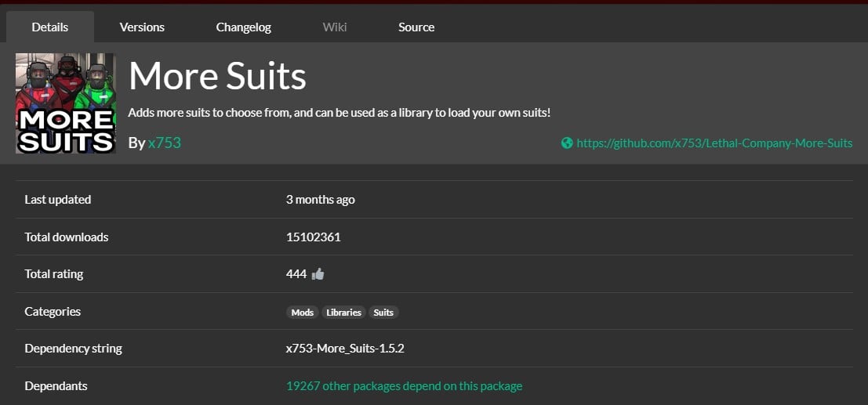Screen dimensions: 868x405
Task: Select the Libraries category badge
Action: coord(343,313)
